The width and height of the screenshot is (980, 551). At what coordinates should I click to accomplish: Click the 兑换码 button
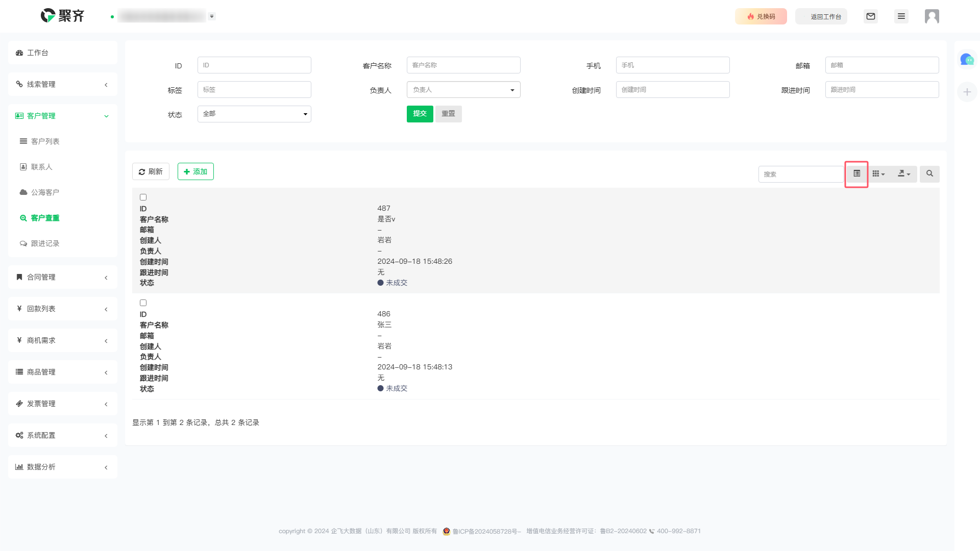click(x=761, y=16)
